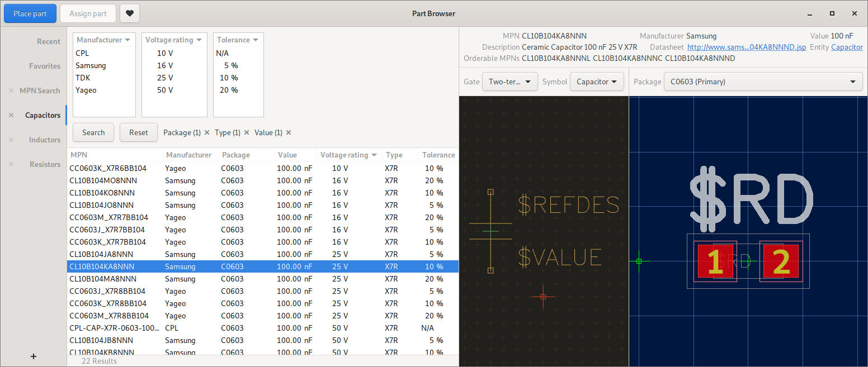Switch to MPN Search tab
868x367 pixels.
click(40, 90)
